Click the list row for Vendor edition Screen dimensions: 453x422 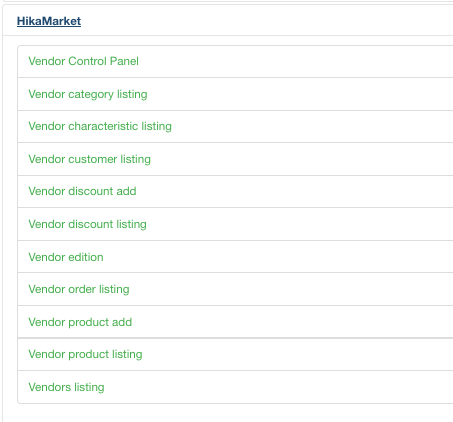point(235,257)
